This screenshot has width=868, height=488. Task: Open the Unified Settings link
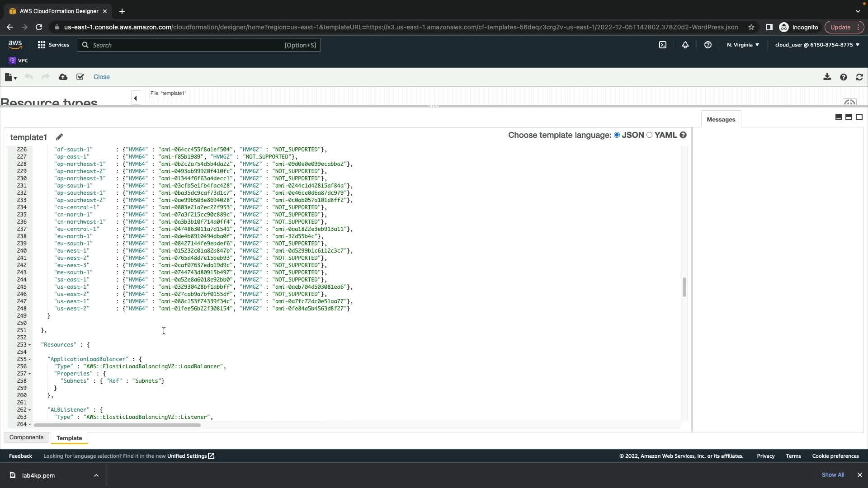pos(190,456)
